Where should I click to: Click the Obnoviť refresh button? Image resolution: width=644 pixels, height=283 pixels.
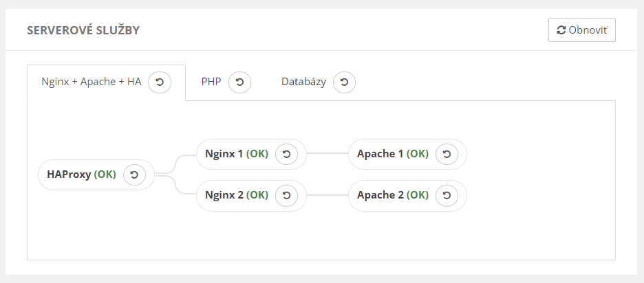[581, 30]
